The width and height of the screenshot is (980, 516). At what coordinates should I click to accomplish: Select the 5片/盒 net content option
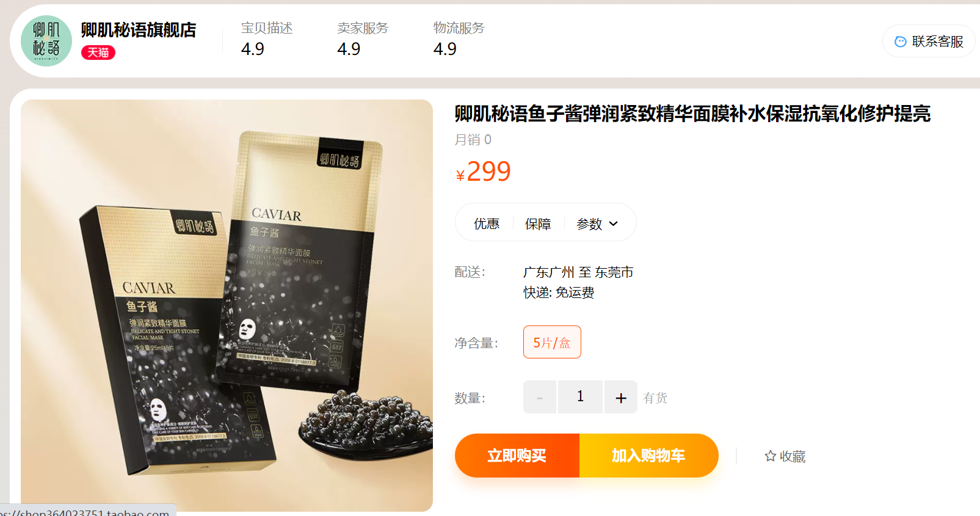552,342
